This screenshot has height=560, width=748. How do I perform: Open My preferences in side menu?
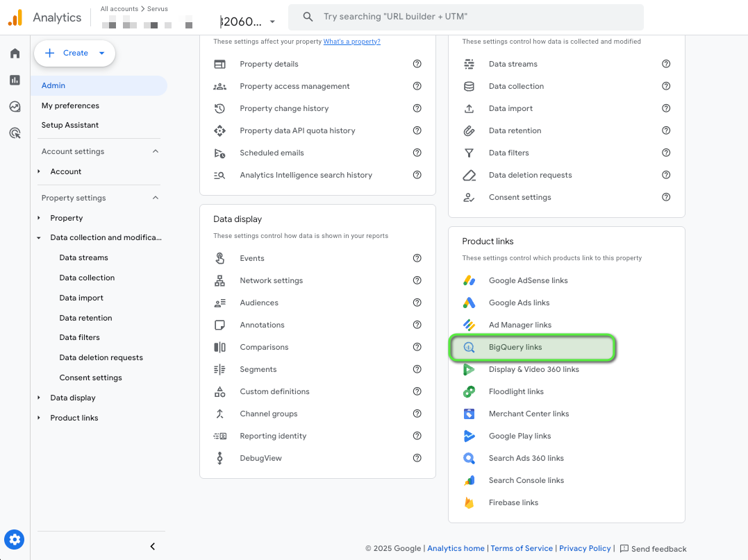pyautogui.click(x=70, y=105)
